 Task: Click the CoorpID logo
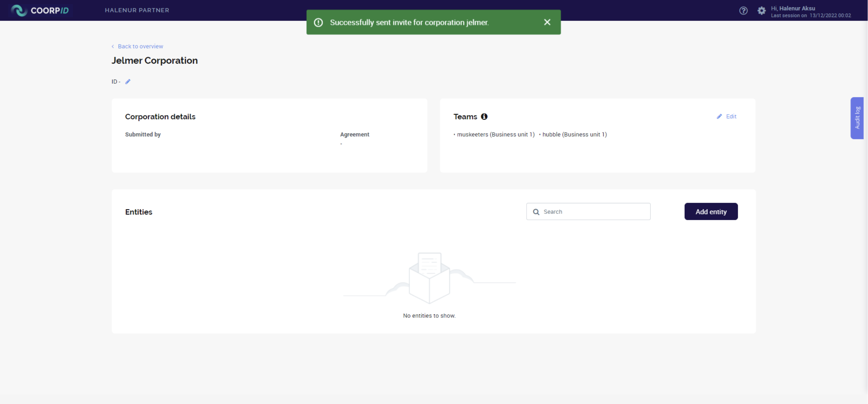(40, 10)
